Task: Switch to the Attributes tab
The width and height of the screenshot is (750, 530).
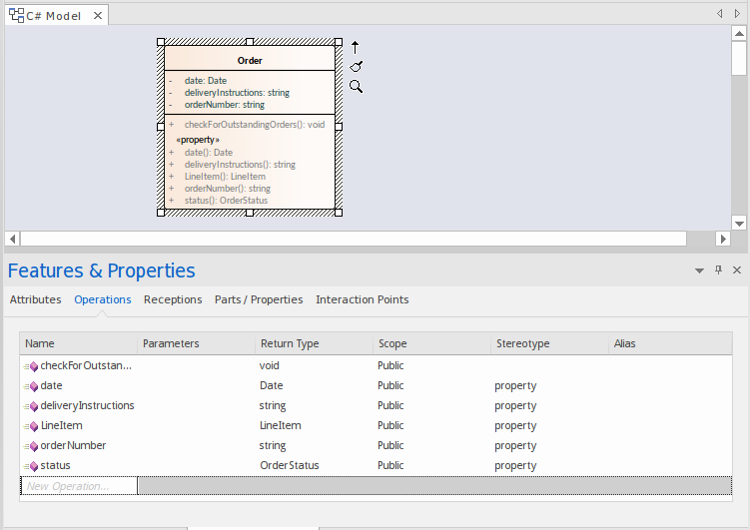Action: 35,300
